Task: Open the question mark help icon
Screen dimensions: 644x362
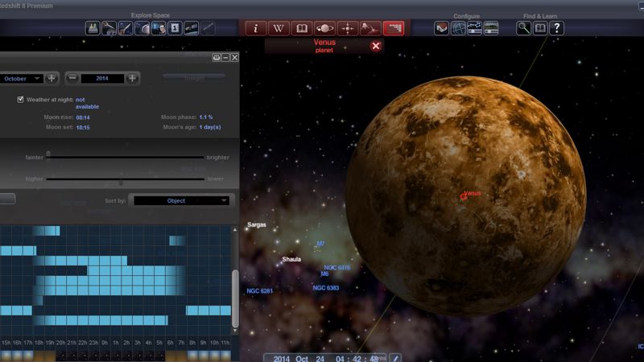Action: click(x=556, y=28)
